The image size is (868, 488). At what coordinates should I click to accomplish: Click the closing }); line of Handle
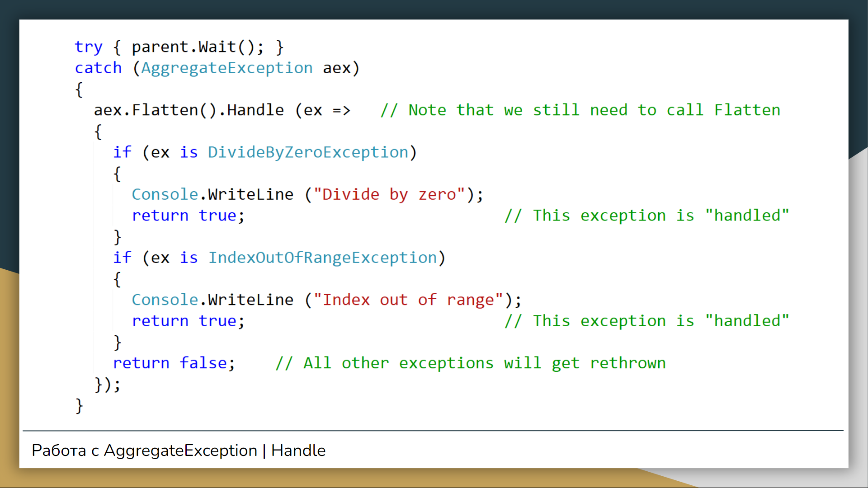[x=107, y=385]
